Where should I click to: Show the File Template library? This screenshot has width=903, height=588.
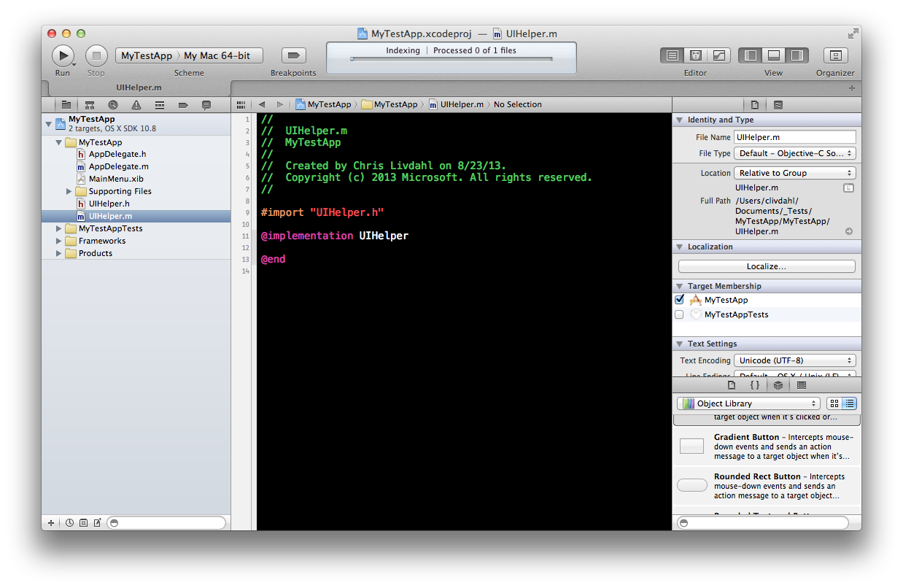click(732, 384)
